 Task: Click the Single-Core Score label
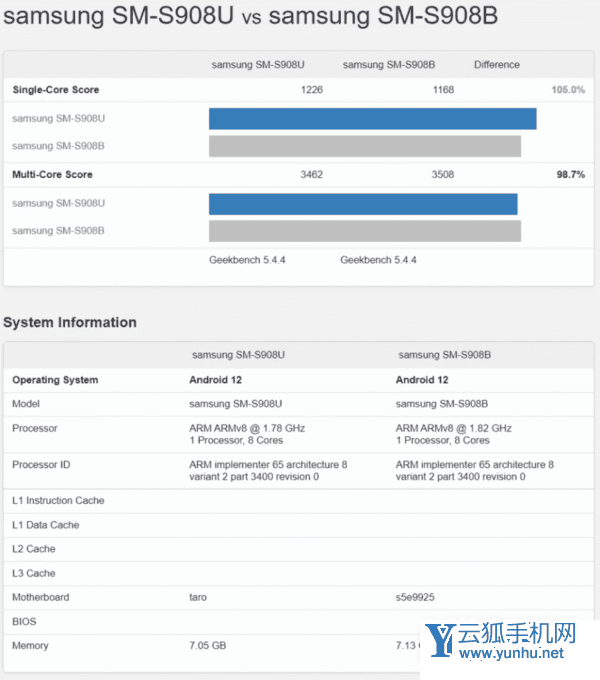[56, 90]
